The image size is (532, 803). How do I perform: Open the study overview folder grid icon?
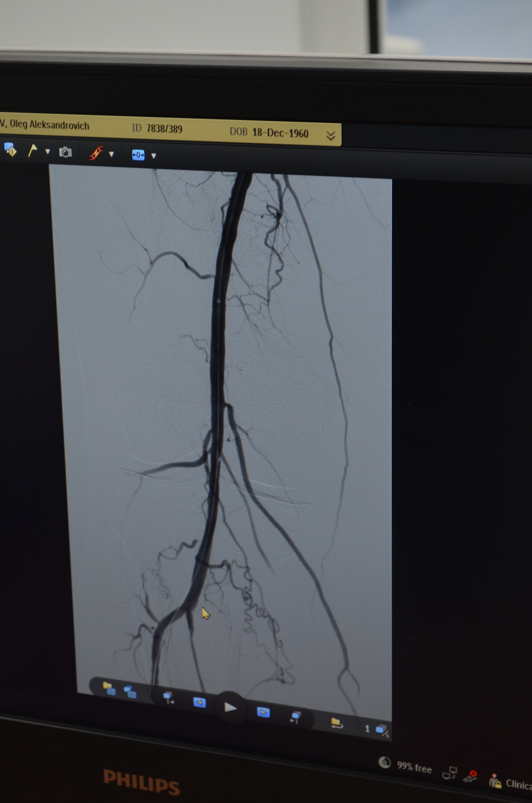[109, 688]
